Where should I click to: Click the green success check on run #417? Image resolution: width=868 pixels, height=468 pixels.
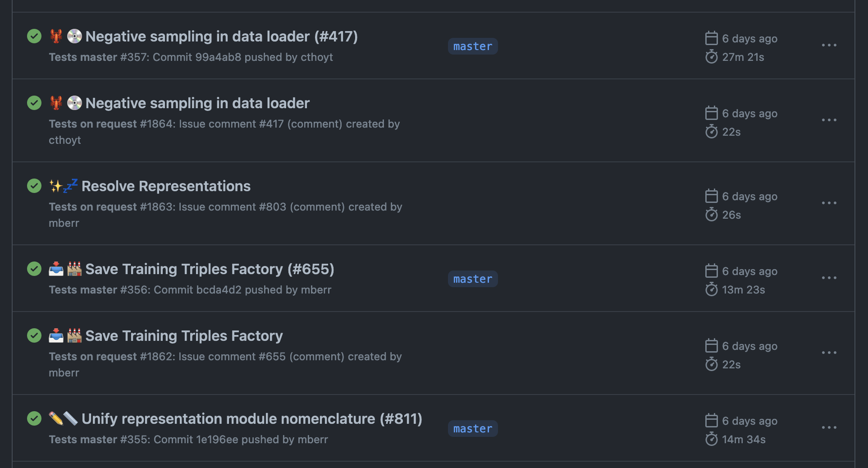[34, 37]
